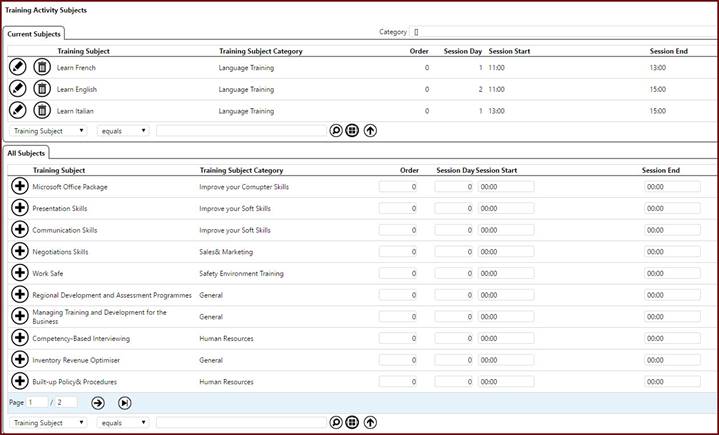Click Session Start field for Negotiations Skills

coord(506,252)
